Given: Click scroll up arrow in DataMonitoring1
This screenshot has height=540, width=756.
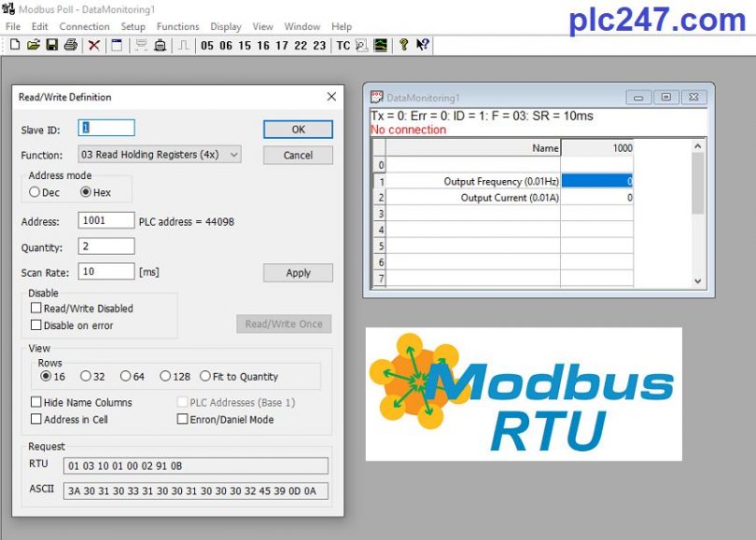Looking at the screenshot, I should [x=697, y=146].
